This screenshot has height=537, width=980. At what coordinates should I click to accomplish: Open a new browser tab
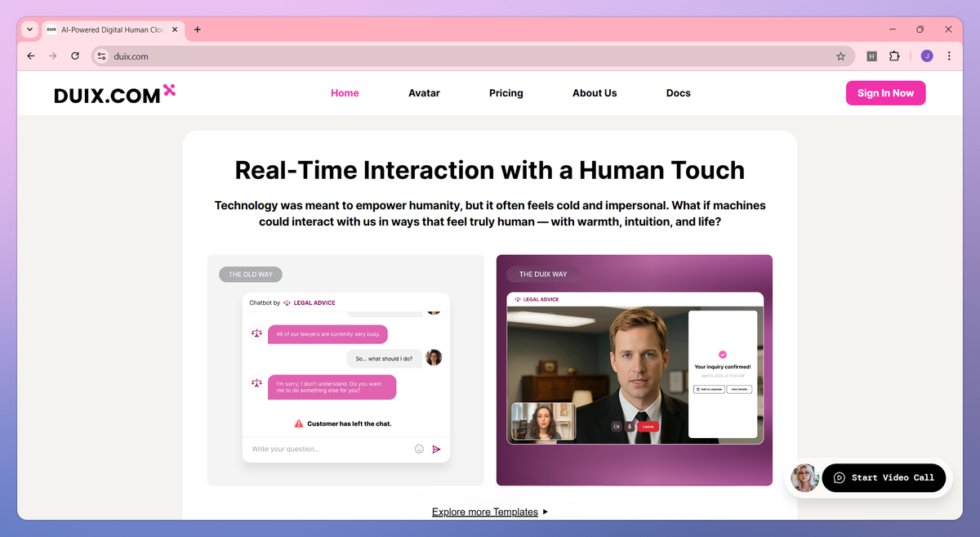(x=197, y=30)
